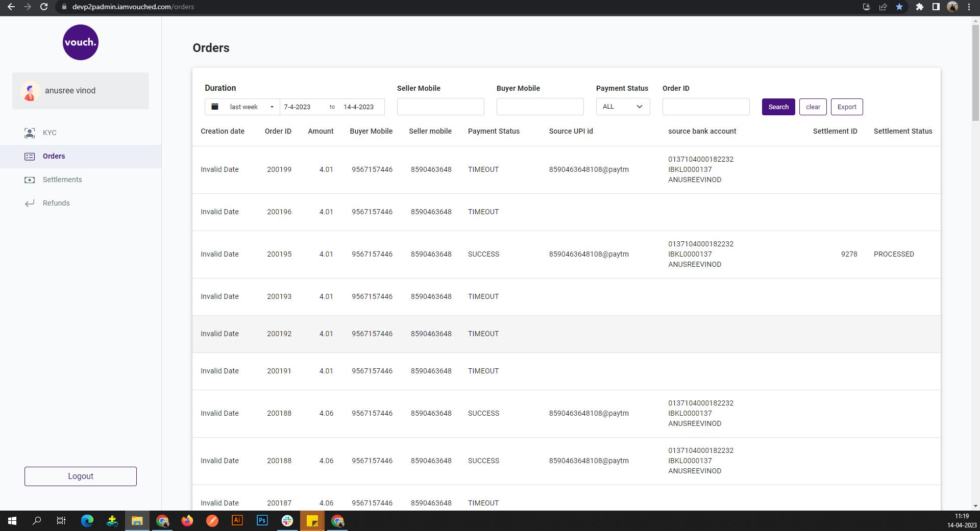The width and height of the screenshot is (980, 531).
Task: Click Logout at bottom of sidebar
Action: pos(80,476)
